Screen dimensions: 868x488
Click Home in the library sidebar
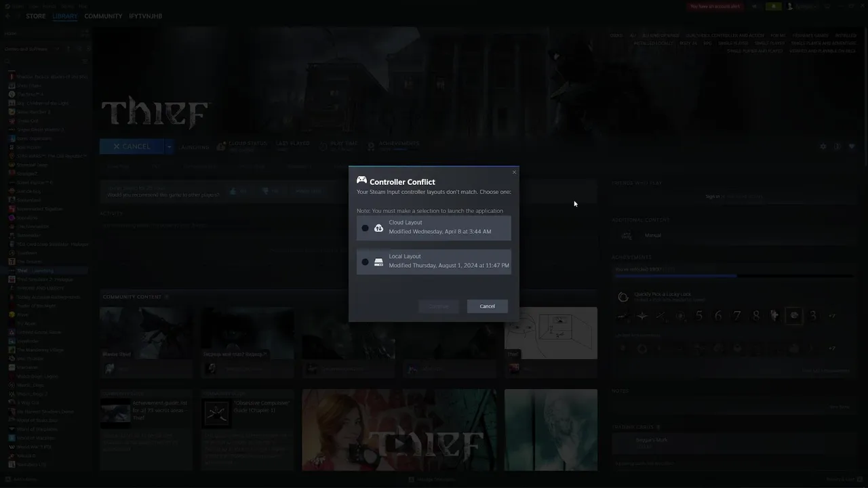(10, 33)
